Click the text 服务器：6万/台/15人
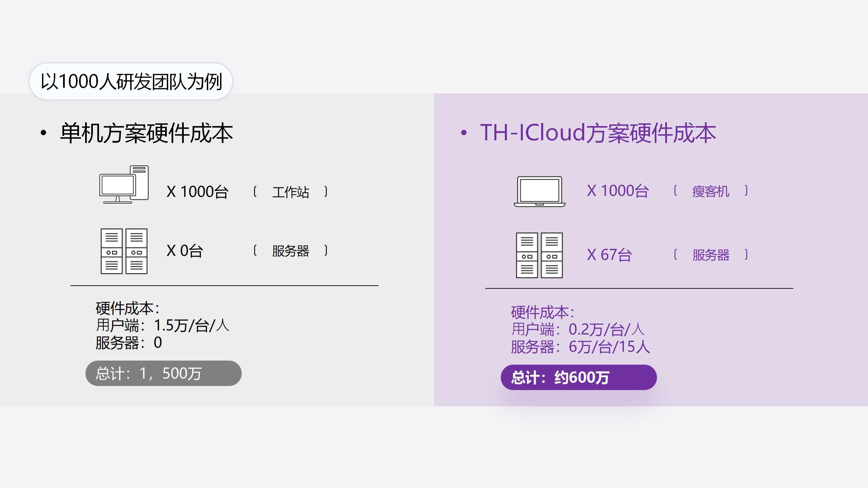The image size is (868, 488). click(580, 347)
